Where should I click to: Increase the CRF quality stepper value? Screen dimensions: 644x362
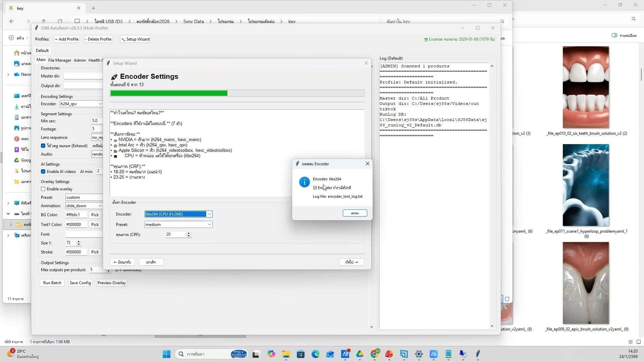pos(189,233)
